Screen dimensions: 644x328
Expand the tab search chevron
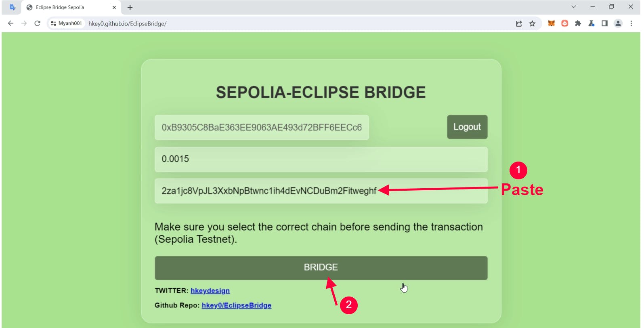coord(573,7)
